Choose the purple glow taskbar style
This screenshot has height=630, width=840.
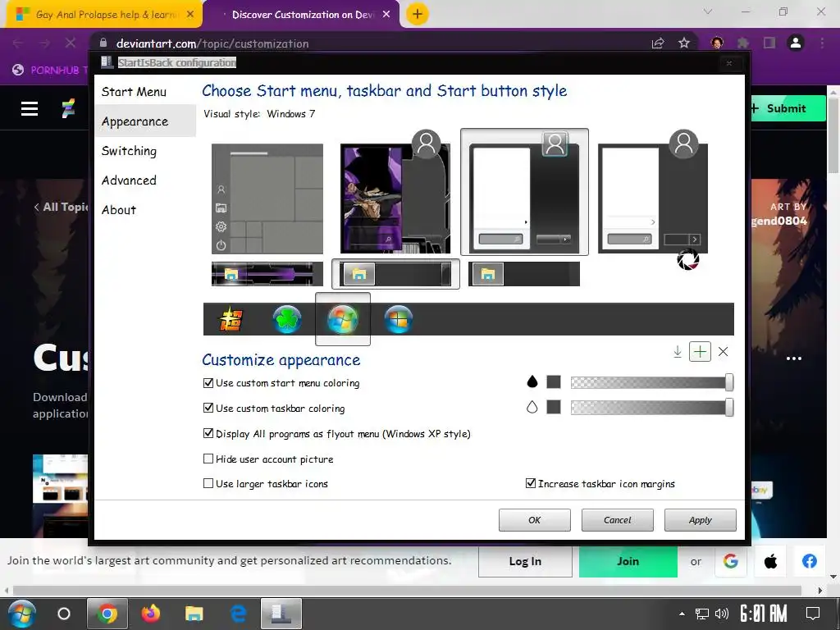267,274
